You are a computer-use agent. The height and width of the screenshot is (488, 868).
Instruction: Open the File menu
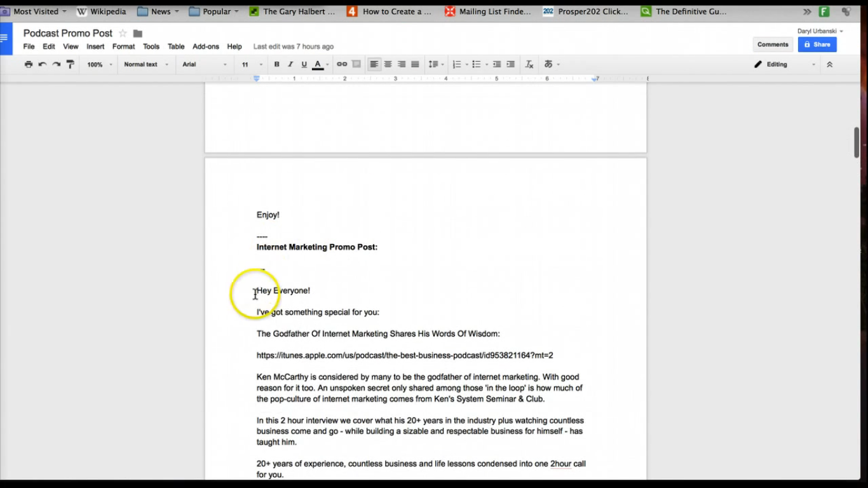[29, 46]
